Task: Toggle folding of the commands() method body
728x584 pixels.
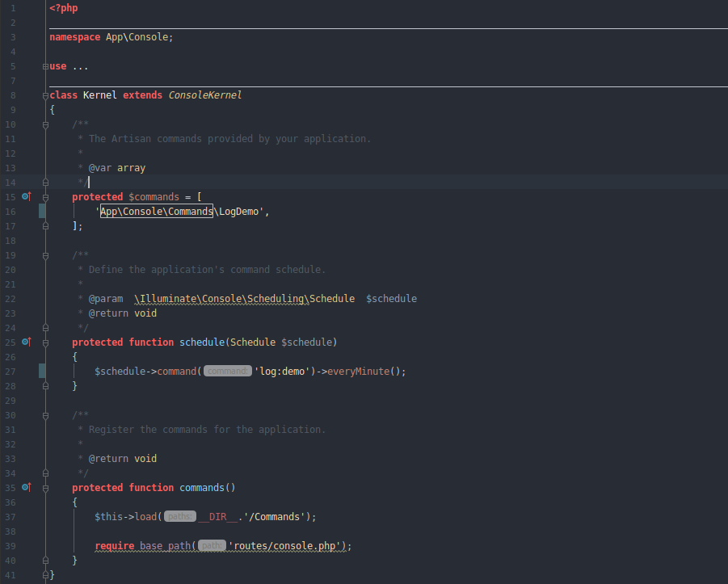Action: coord(45,487)
